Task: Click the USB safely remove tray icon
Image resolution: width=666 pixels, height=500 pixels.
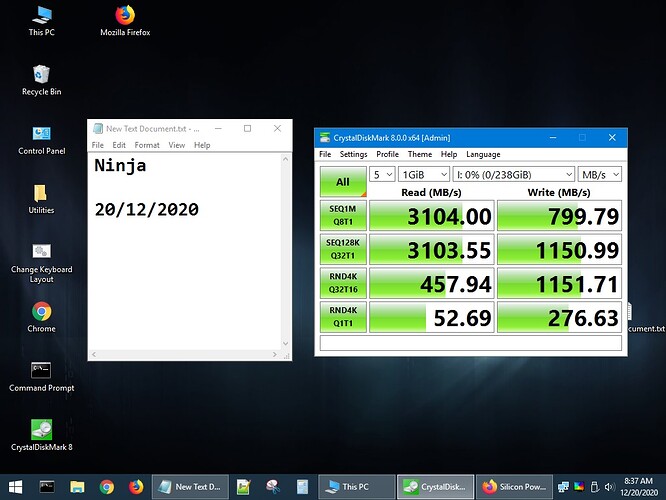Action: 595,487
